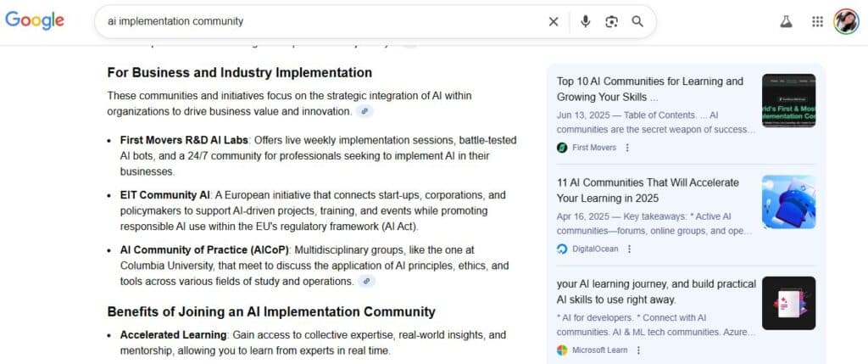Open 'Top 10 AI Communities for Learning' result
The width and height of the screenshot is (868, 364).
(650, 89)
